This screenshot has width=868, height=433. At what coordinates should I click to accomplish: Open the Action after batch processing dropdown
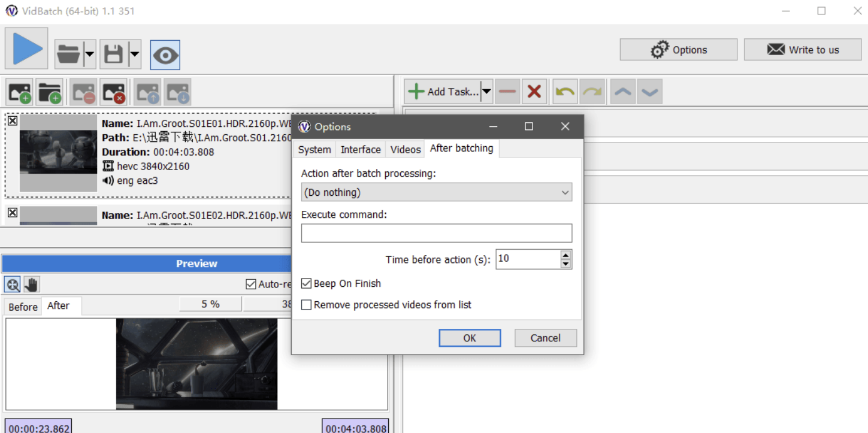pos(436,192)
